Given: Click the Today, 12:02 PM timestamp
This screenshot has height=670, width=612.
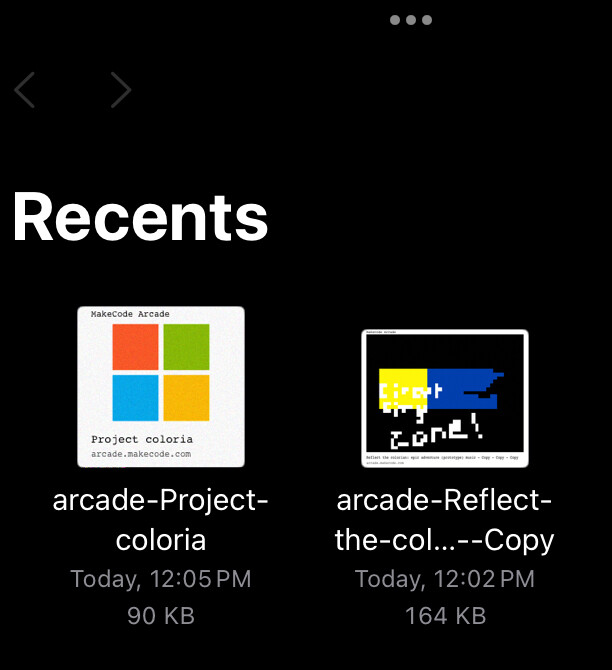Looking at the screenshot, I should coord(445,579).
